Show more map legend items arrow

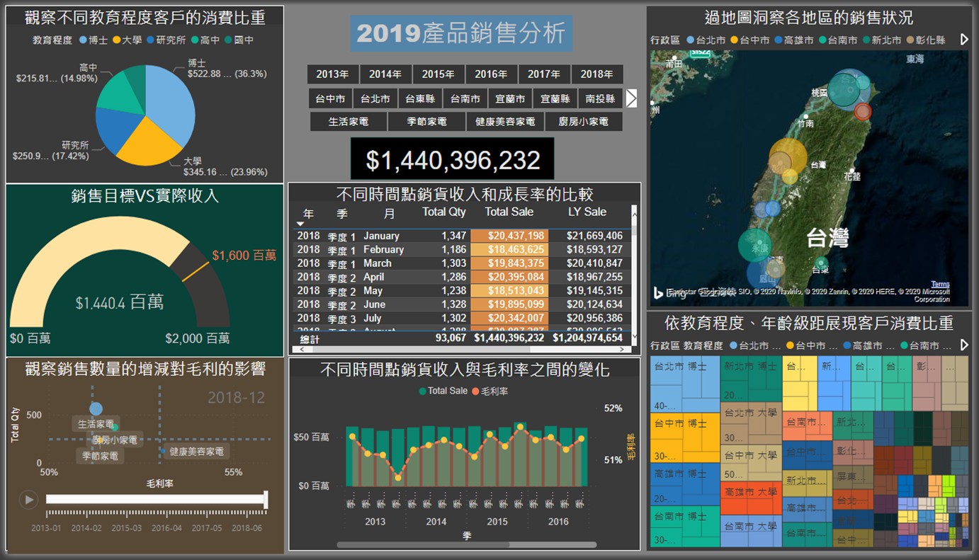click(x=964, y=40)
